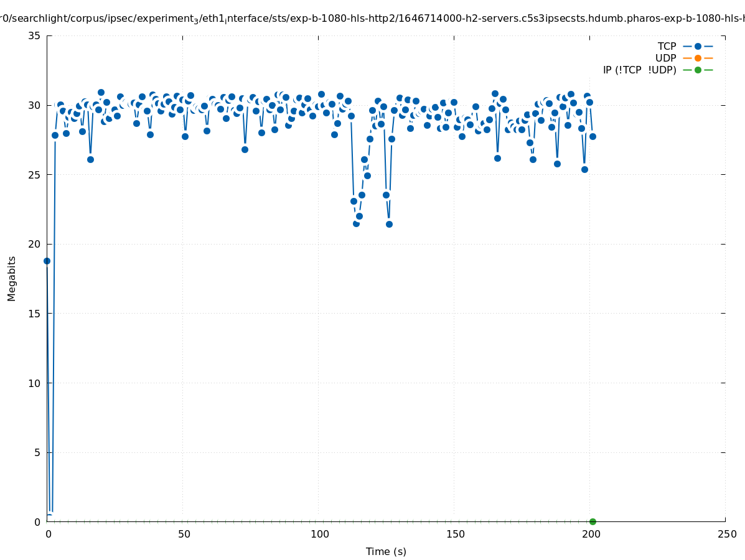Click the y-axis tick label 10
This screenshot has width=745, height=560.
pos(35,383)
